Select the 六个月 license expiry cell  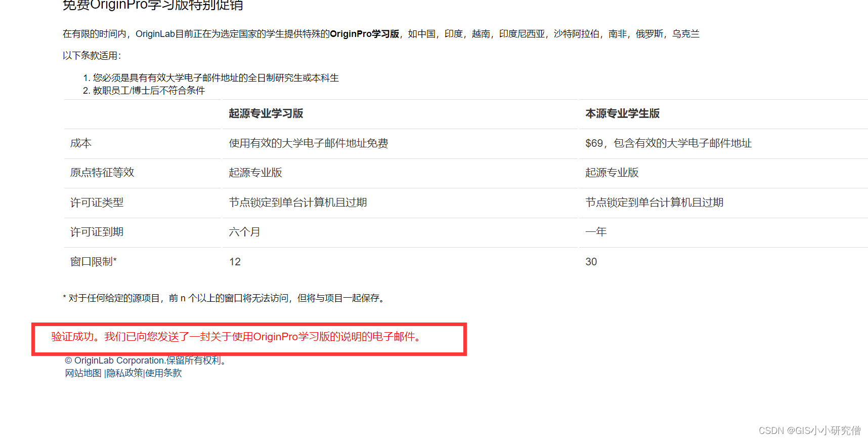[x=245, y=232]
